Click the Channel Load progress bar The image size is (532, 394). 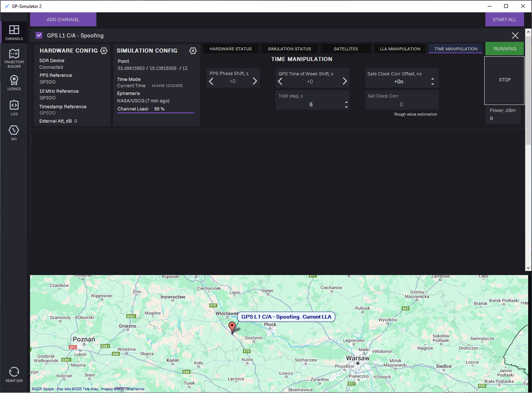pyautogui.click(x=156, y=113)
